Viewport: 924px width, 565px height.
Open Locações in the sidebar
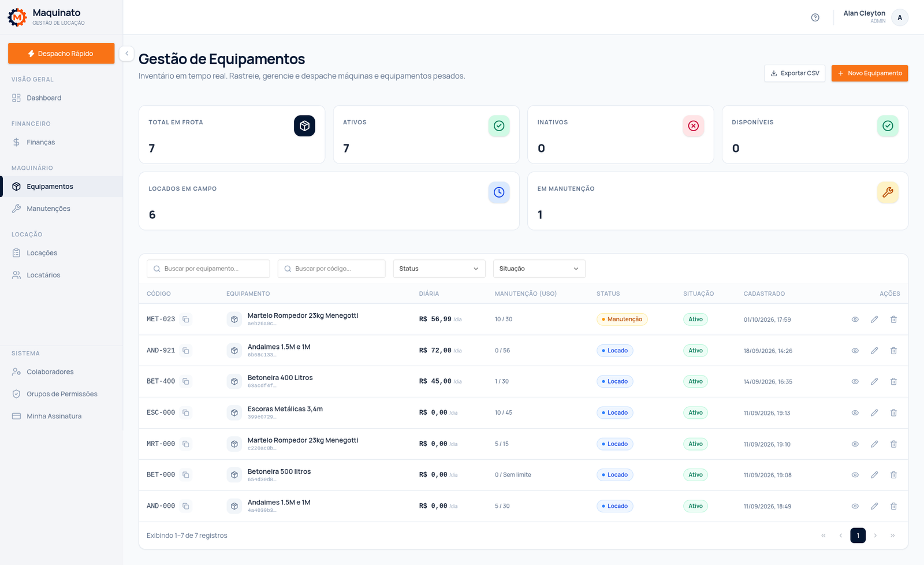[61, 253]
